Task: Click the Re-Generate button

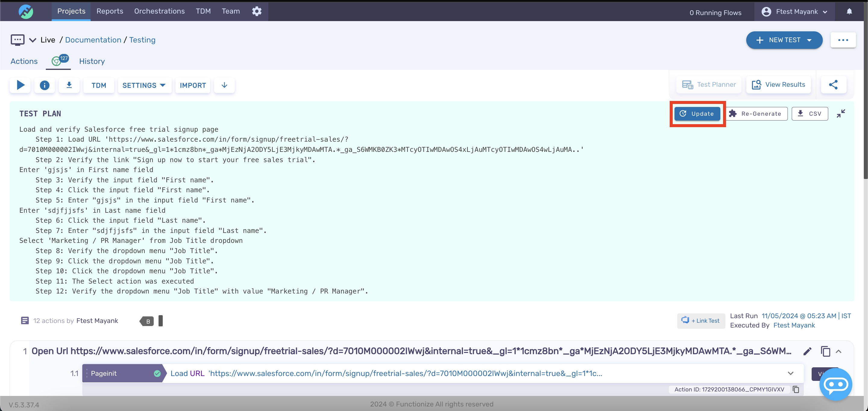Action: point(756,114)
